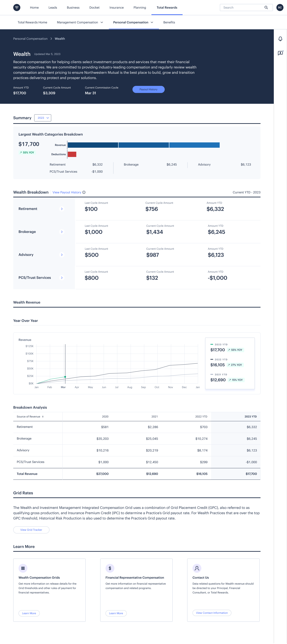Click the darkest blue Revenue bar segment

[93, 145]
